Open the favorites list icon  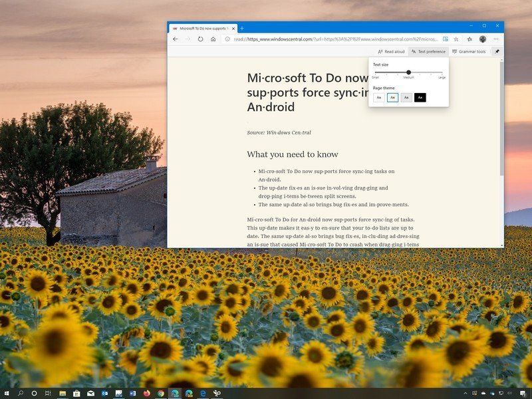[x=469, y=39]
